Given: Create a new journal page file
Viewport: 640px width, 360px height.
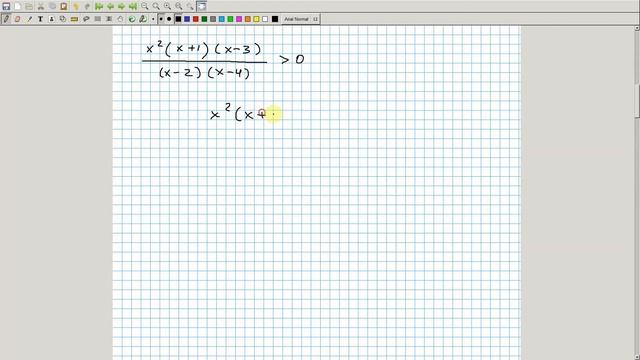Looking at the screenshot, I should click(x=18, y=7).
